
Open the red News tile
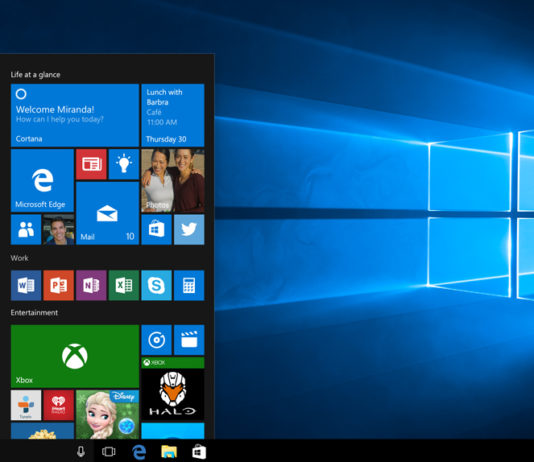(x=91, y=164)
